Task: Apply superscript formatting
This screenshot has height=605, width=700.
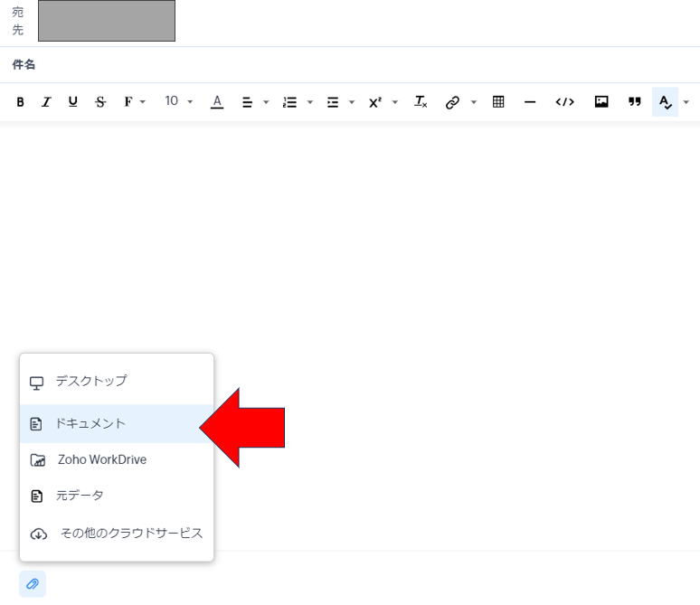Action: (375, 102)
